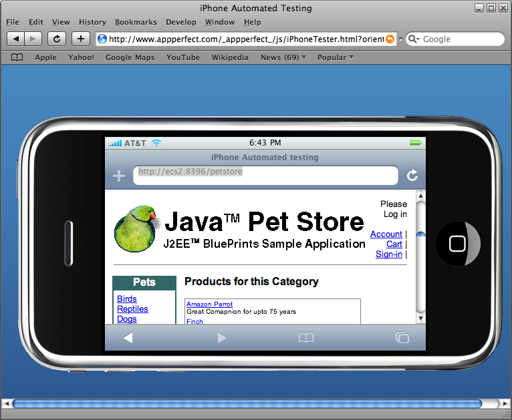The image size is (512, 420).
Task: Click the Safari forward button
Action: (33, 39)
